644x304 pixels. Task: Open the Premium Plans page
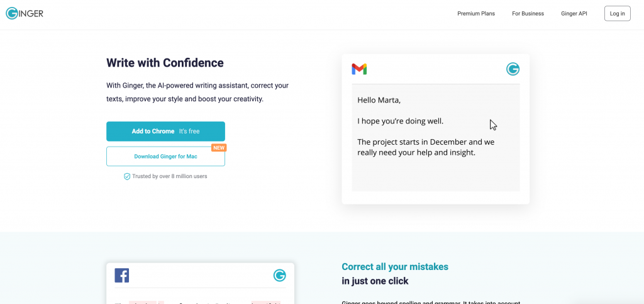[476, 14]
